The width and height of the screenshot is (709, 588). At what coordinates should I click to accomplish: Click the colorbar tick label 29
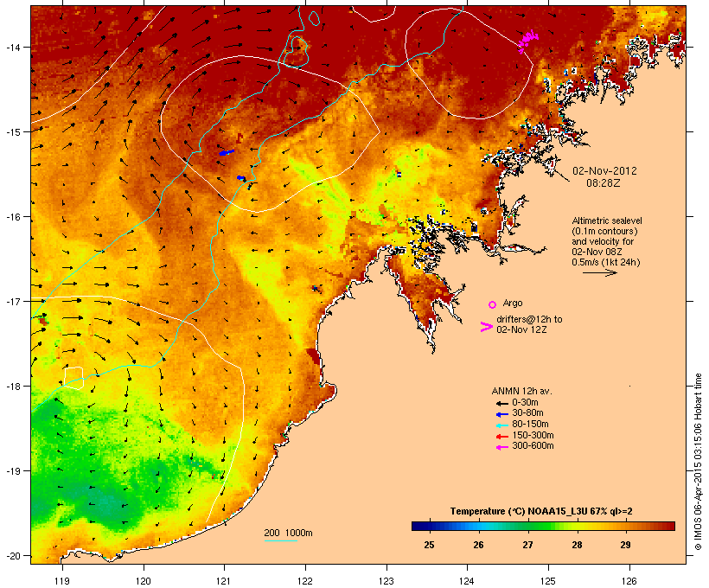(x=625, y=545)
